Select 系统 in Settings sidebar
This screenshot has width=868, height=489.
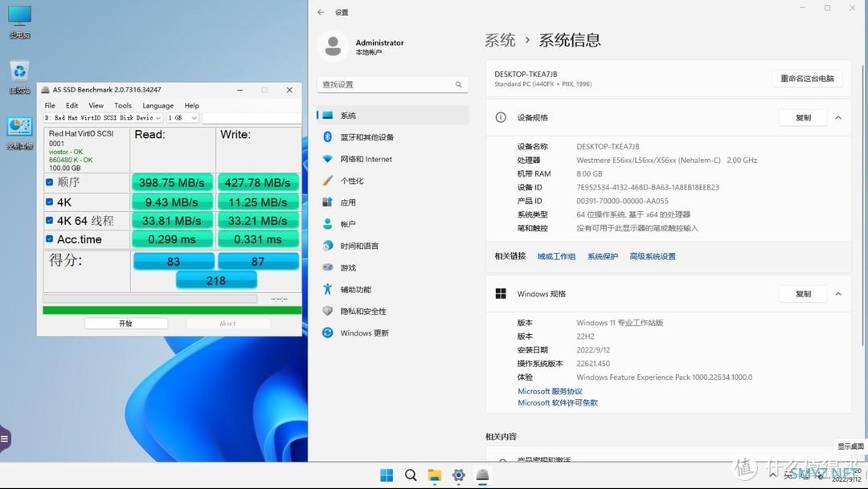pos(393,115)
